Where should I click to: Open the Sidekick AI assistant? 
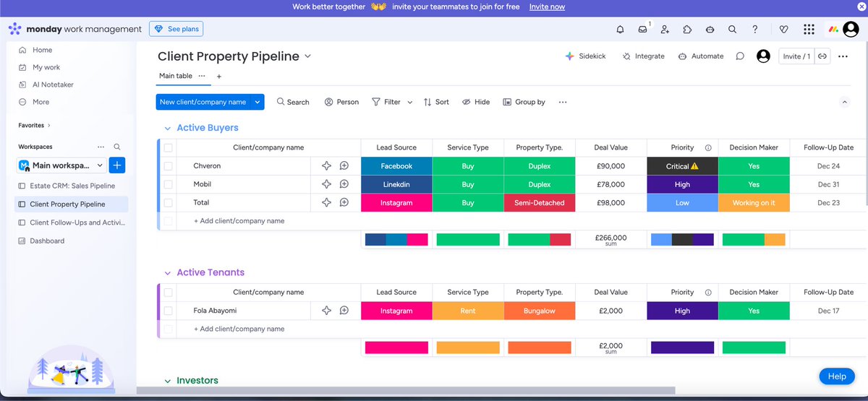(x=585, y=56)
